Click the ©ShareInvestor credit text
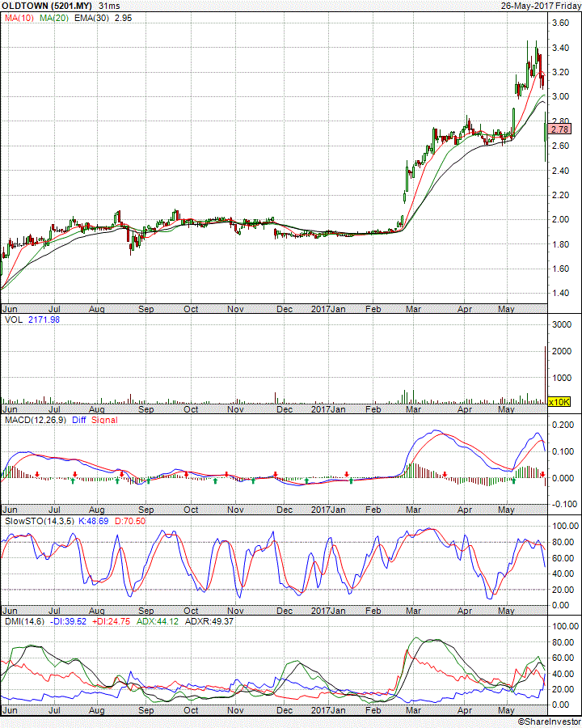Image resolution: width=582 pixels, height=728 pixels. [x=549, y=722]
